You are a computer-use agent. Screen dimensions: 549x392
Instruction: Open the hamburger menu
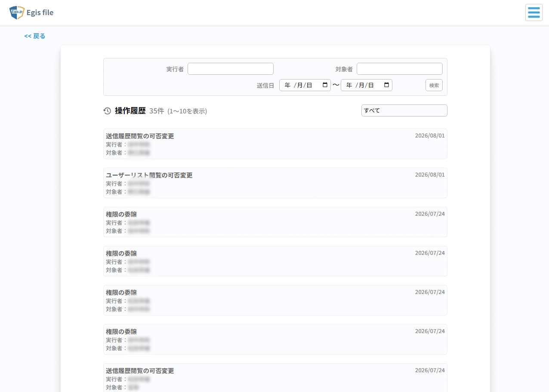point(534,12)
